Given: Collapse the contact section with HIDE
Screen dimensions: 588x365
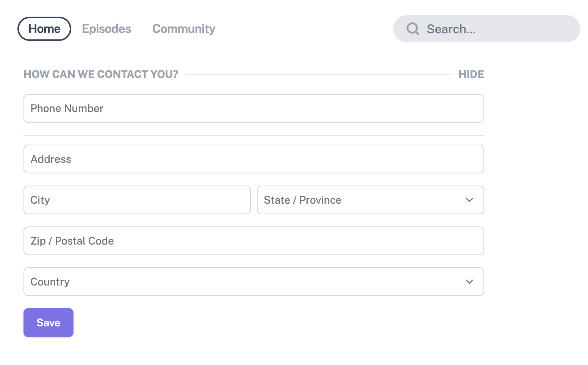Looking at the screenshot, I should pyautogui.click(x=471, y=74).
